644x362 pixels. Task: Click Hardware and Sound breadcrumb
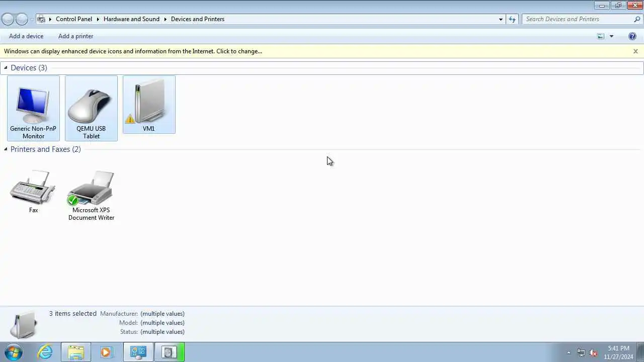[x=131, y=19]
